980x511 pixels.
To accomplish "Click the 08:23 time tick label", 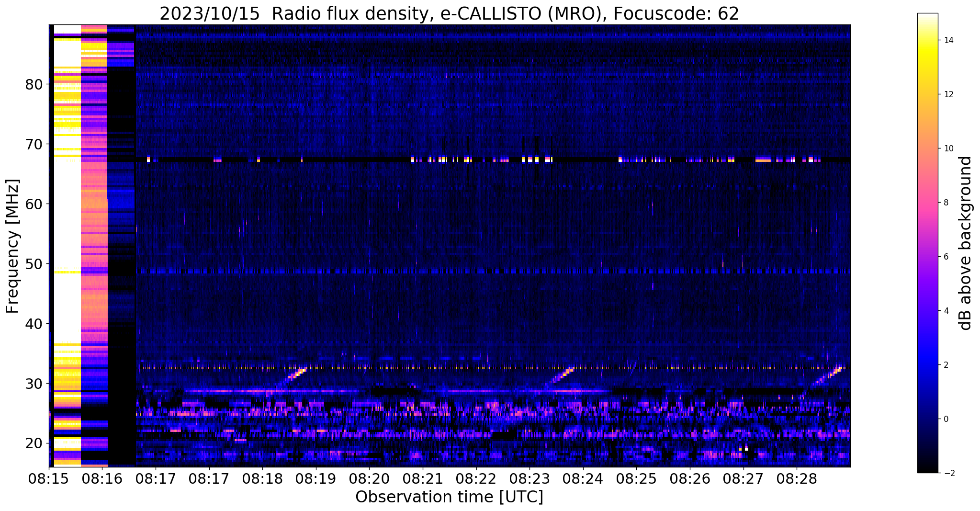I will tap(529, 479).
